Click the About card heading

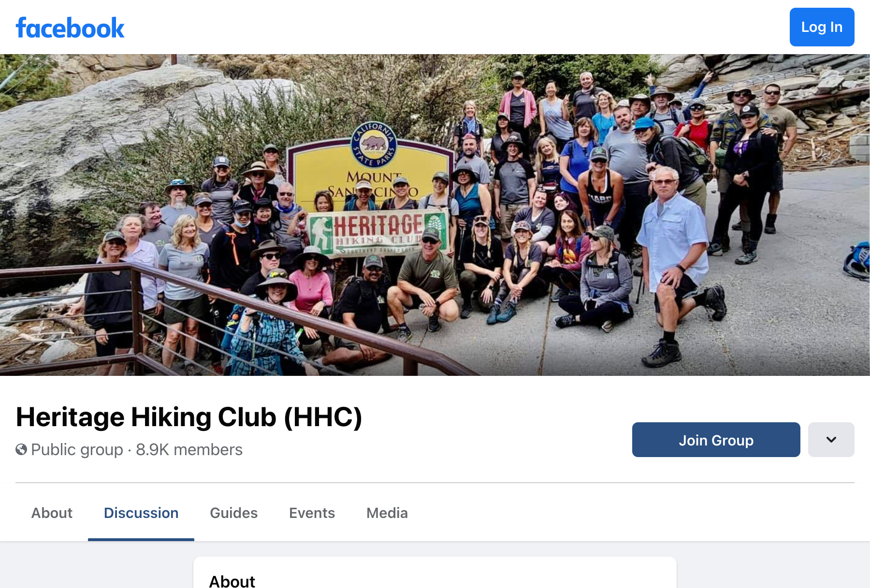coord(232,581)
